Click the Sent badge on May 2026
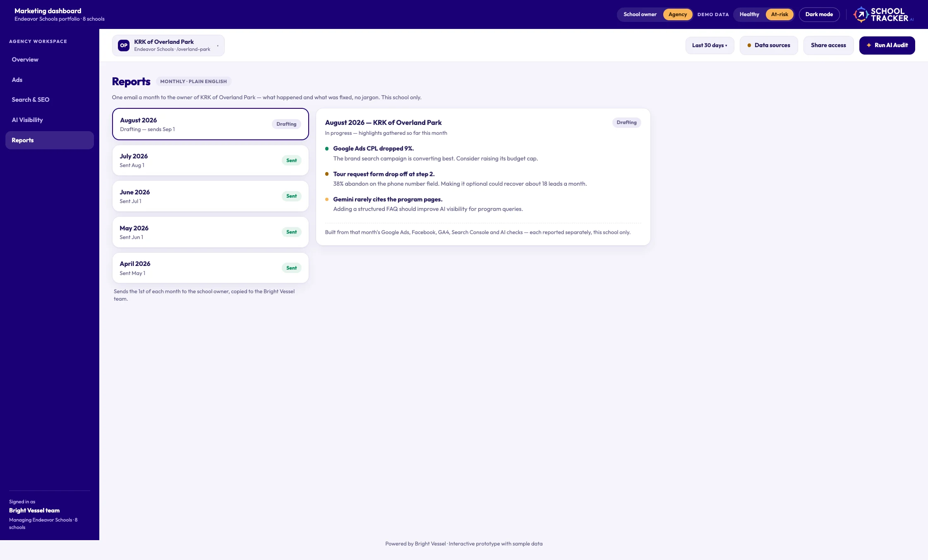The height and width of the screenshot is (560, 928). 291,232
